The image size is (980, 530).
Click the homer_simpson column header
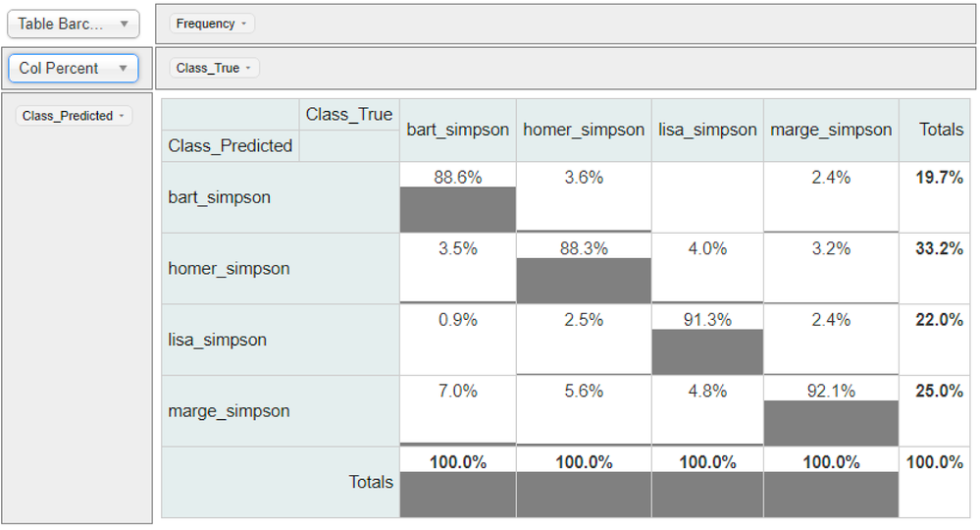pos(584,130)
